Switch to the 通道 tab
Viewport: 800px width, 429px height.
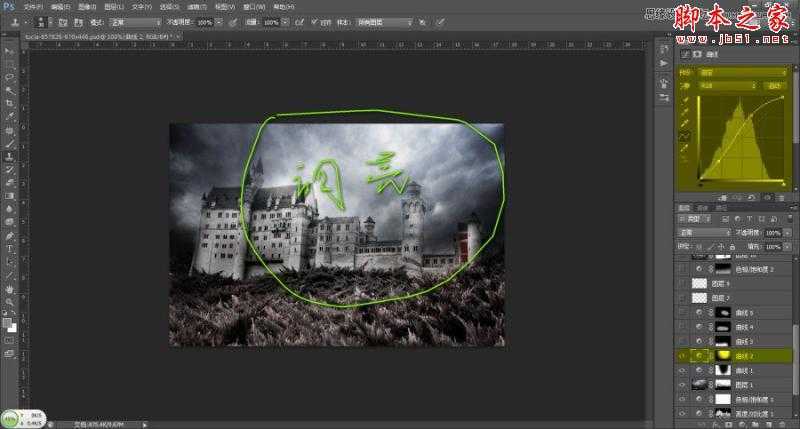(x=702, y=208)
